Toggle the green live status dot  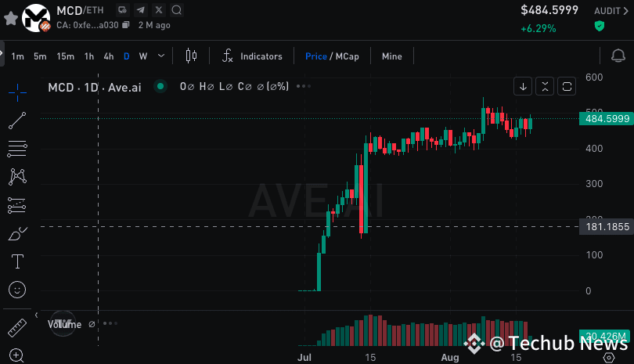[x=160, y=86]
